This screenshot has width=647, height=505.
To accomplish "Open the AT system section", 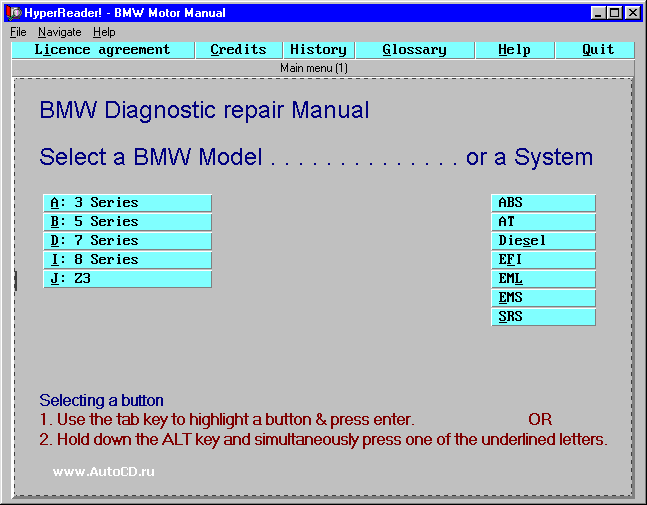I will [x=543, y=222].
